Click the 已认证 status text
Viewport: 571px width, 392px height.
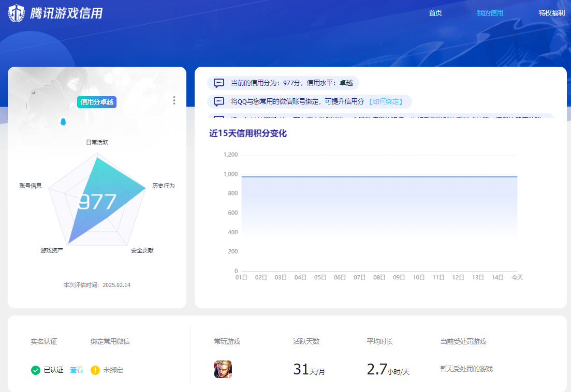pyautogui.click(x=53, y=370)
